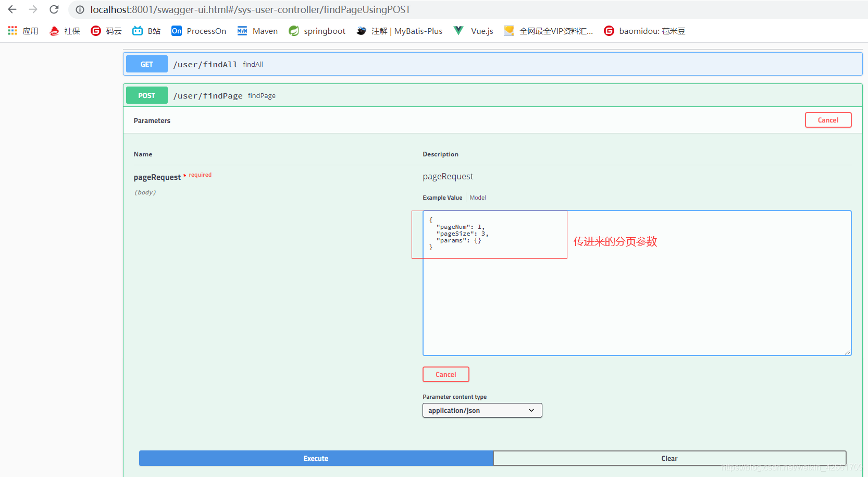
Task: Switch to the Model tab
Action: (477, 197)
